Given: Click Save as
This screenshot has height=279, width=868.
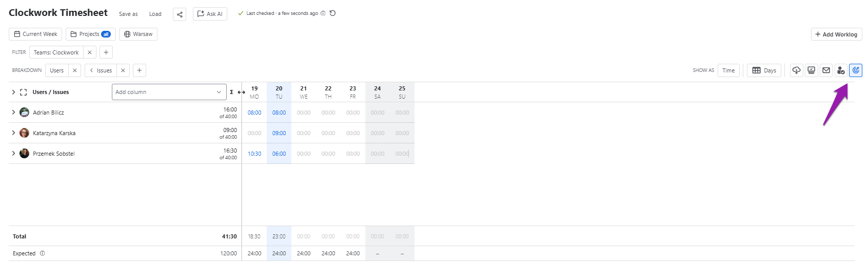Looking at the screenshot, I should (128, 14).
